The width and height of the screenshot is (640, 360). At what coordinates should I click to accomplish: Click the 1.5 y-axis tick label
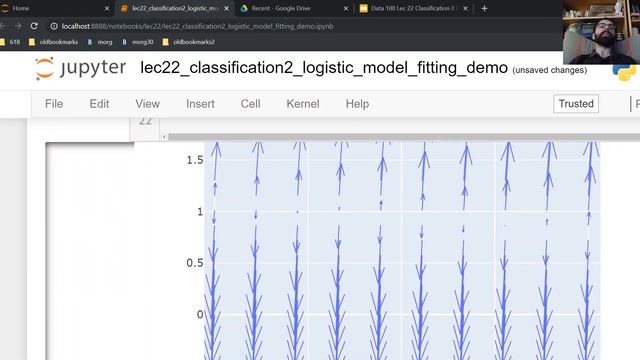195,160
